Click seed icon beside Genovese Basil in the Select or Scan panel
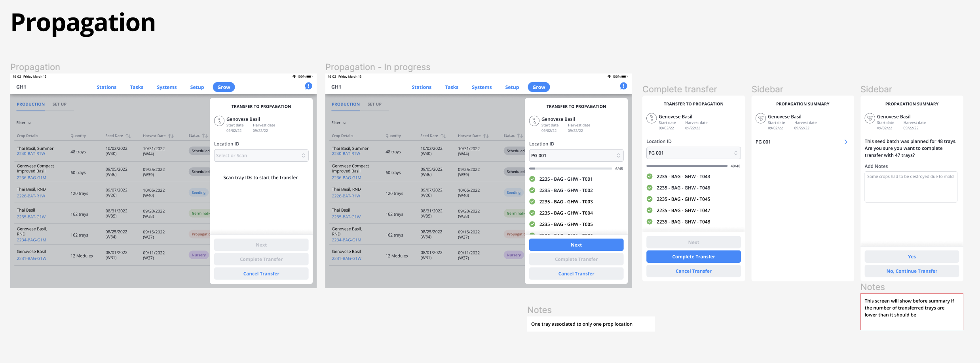 point(219,121)
